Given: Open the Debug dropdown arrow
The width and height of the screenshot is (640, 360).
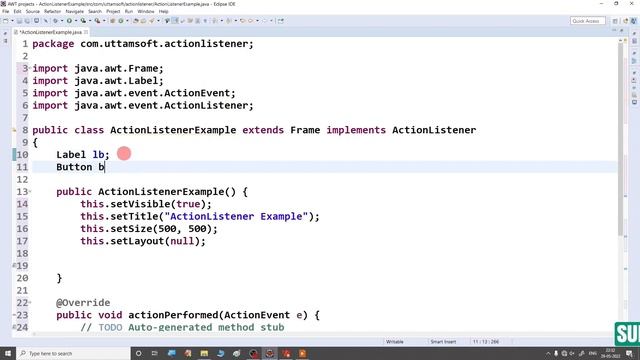Looking at the screenshot, I should pos(62,21).
